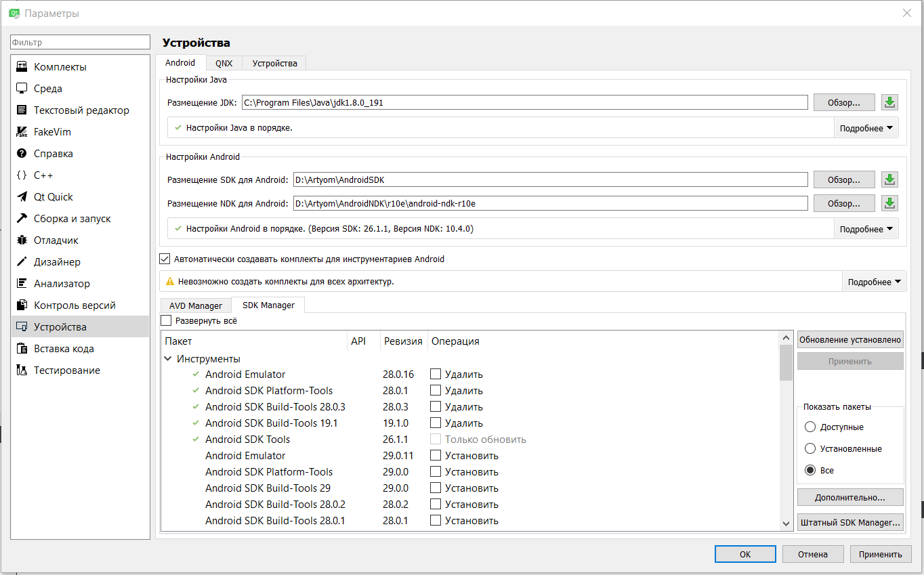Viewport: 924px width, 575px height.
Task: Click bottom Применить button
Action: (x=881, y=554)
